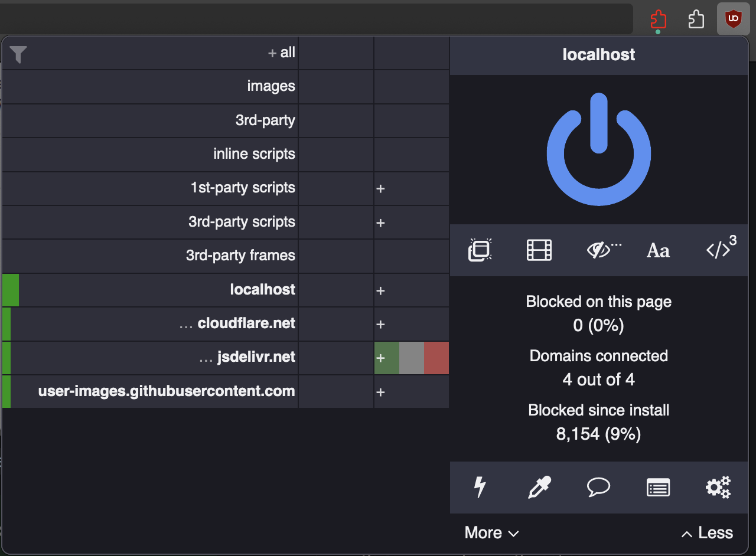Open the logger list icon
The width and height of the screenshot is (756, 556).
(x=658, y=488)
